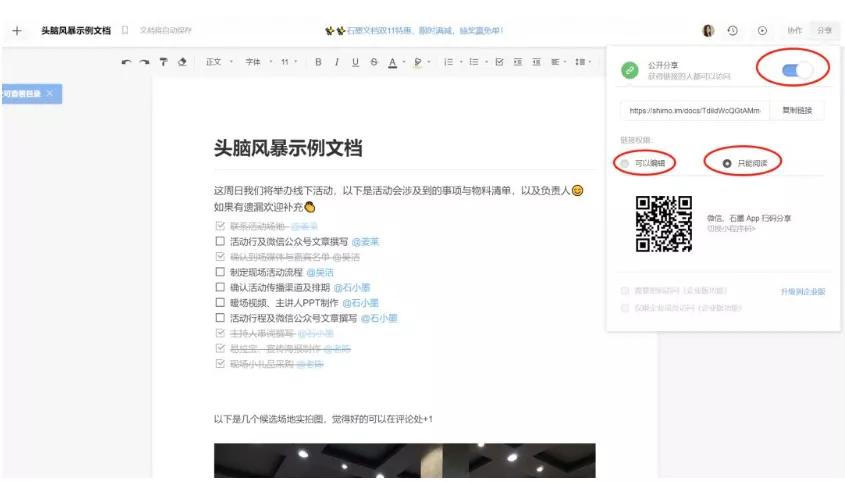Click the large 头脑风暴示例文档 document heading
845x483 pixels.
[288, 148]
